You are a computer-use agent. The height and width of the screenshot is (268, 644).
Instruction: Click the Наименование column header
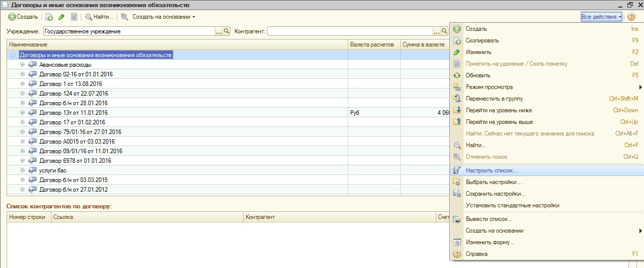pos(177,45)
